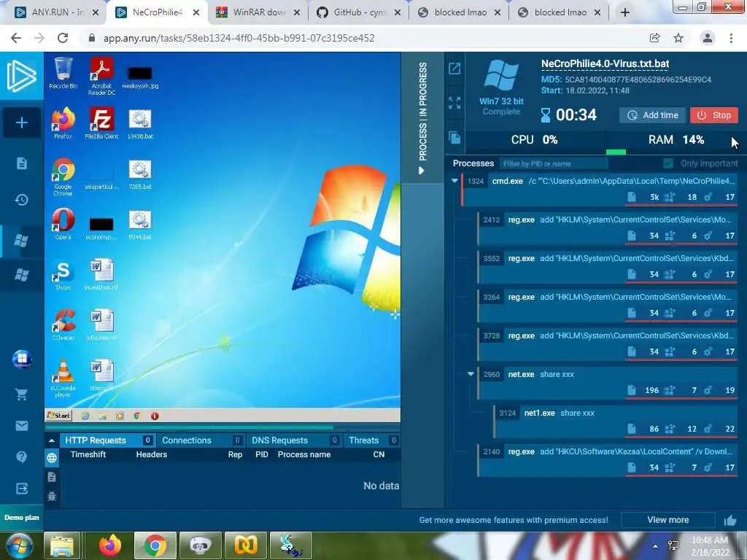
Task: Select reg.exe process 2140 Kazaa row
Action: pos(608,460)
